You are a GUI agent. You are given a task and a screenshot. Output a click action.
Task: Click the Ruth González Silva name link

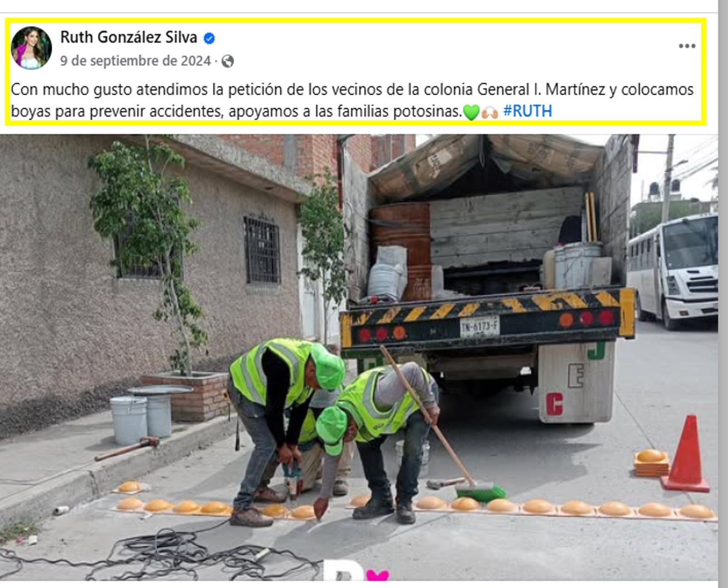[128, 37]
